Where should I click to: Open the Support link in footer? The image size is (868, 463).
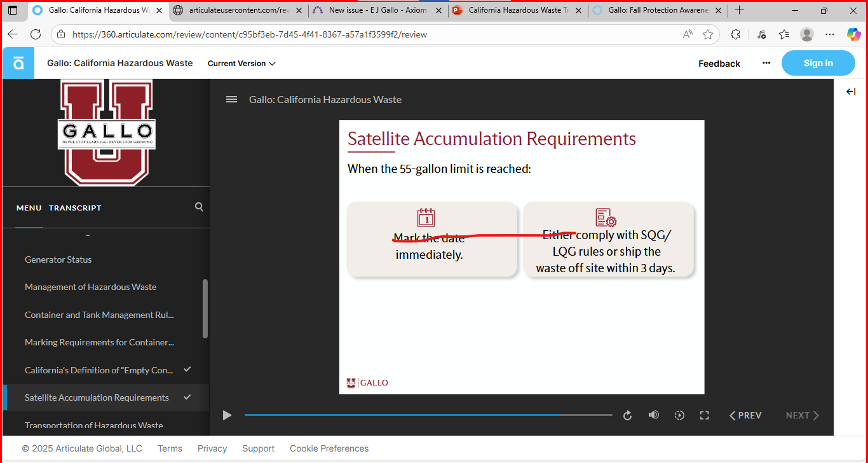(259, 448)
